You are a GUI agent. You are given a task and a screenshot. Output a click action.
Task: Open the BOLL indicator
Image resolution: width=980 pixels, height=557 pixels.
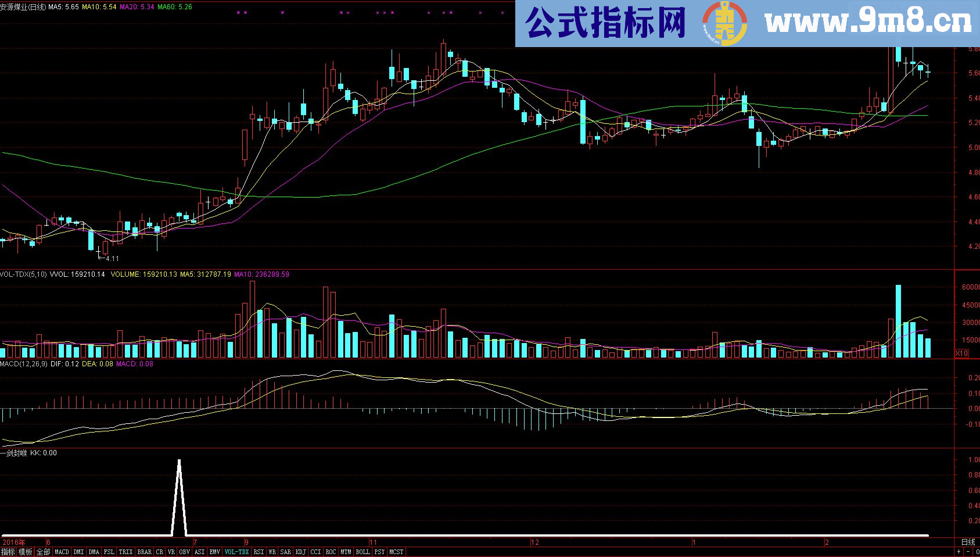click(x=362, y=551)
